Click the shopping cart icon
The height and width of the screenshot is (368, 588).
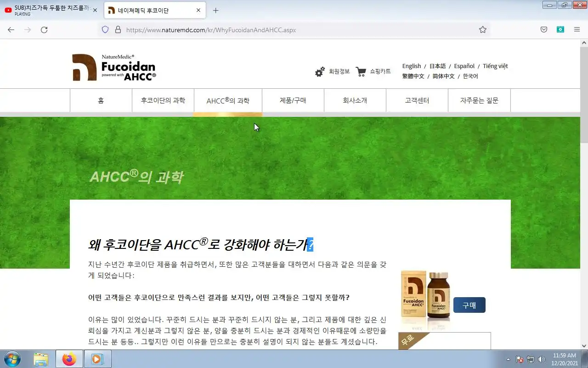361,72
